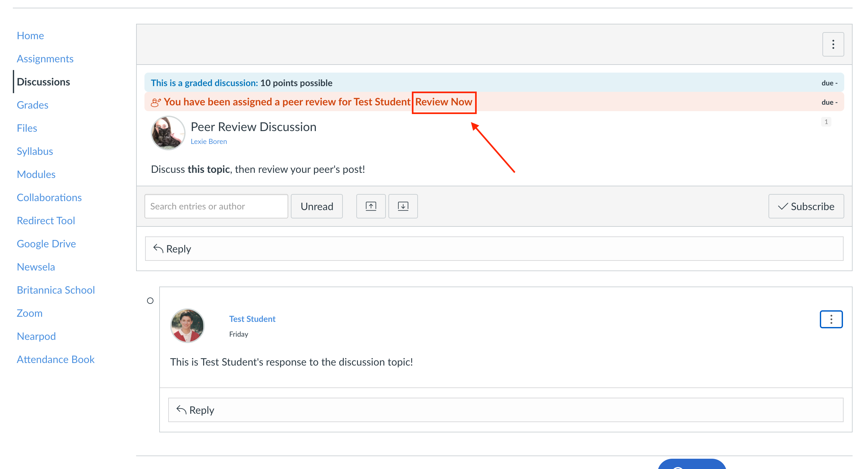This screenshot has height=469, width=868.
Task: Toggle the Unread filter button
Action: (x=317, y=206)
